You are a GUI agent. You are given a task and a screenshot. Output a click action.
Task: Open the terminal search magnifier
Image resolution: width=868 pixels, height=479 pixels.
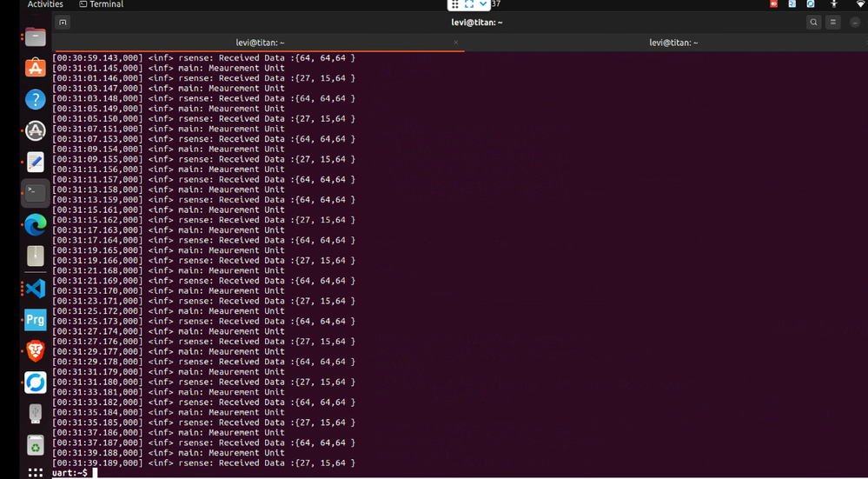813,22
